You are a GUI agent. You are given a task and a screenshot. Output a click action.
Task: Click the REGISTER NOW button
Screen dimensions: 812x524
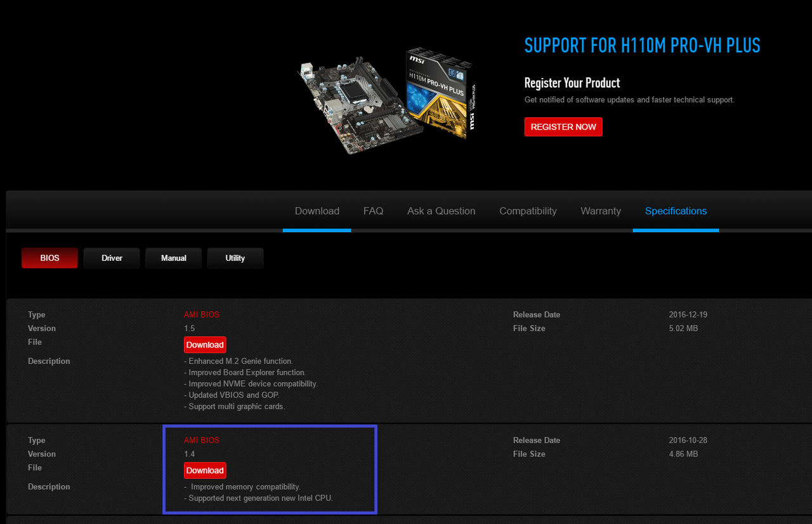pyautogui.click(x=563, y=127)
